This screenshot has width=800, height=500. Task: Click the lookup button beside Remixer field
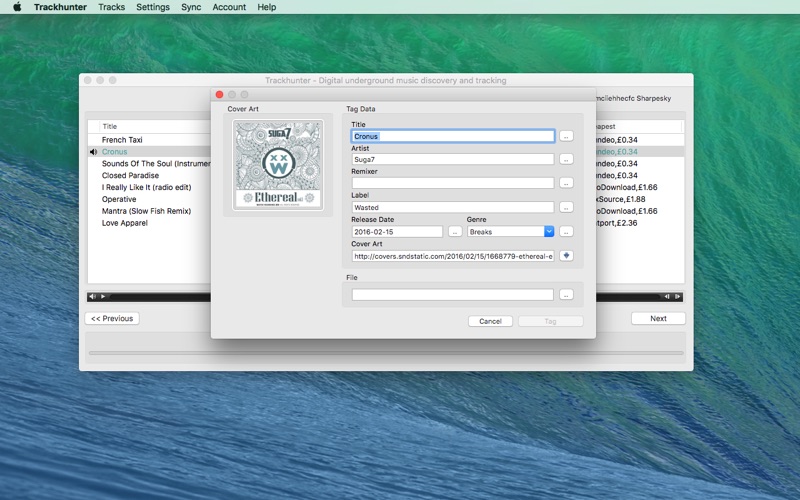point(566,183)
